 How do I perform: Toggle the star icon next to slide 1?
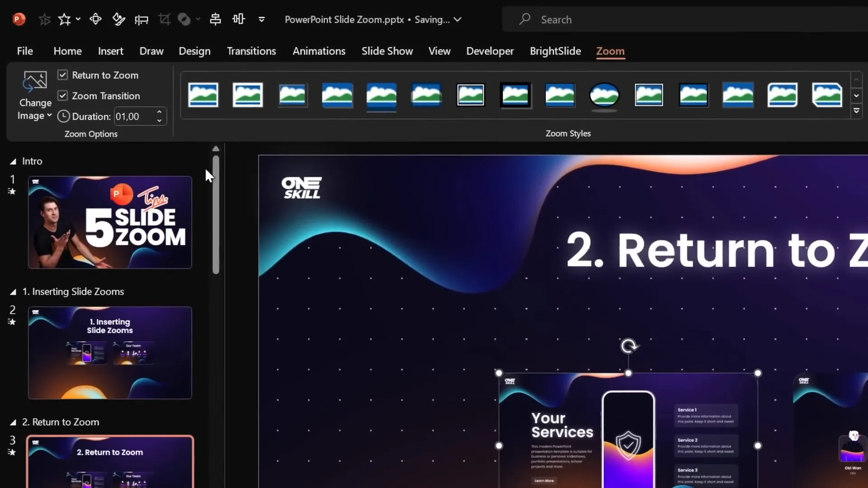(x=12, y=192)
